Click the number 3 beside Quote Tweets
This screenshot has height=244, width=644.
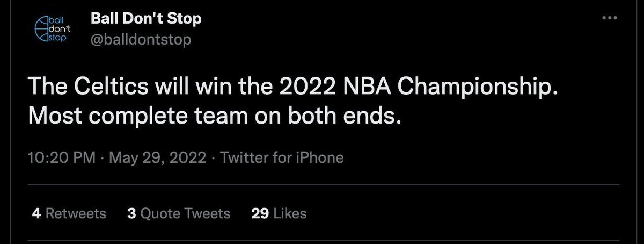131,213
